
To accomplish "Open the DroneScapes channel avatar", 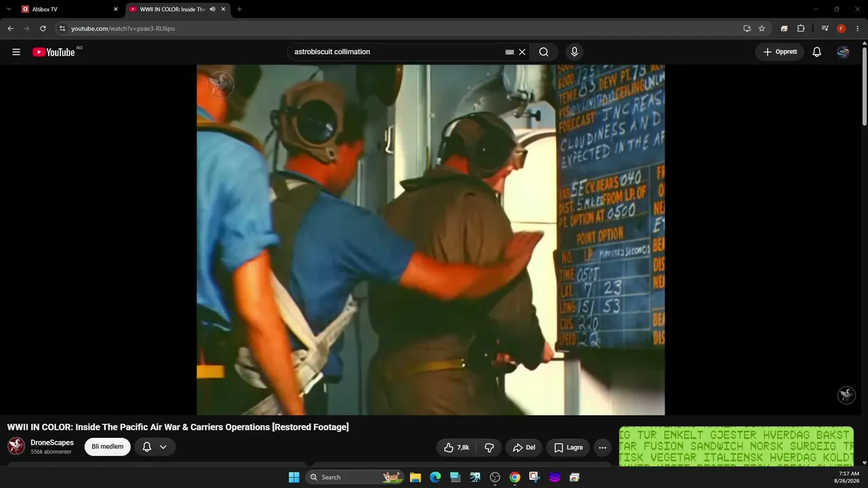I will pyautogui.click(x=16, y=447).
